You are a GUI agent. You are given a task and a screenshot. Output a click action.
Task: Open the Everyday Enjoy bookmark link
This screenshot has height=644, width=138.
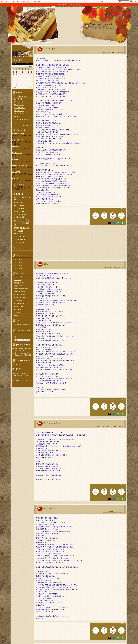click(x=18, y=134)
